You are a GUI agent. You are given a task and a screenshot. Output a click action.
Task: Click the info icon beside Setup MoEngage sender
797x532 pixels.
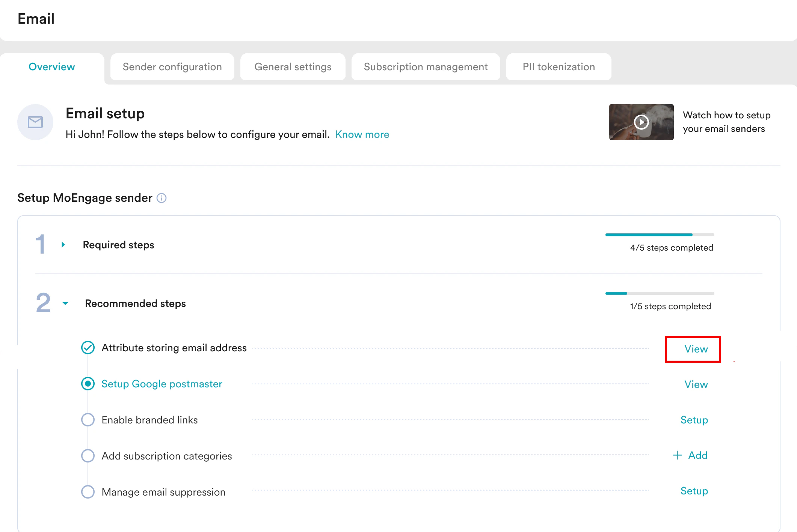162,198
